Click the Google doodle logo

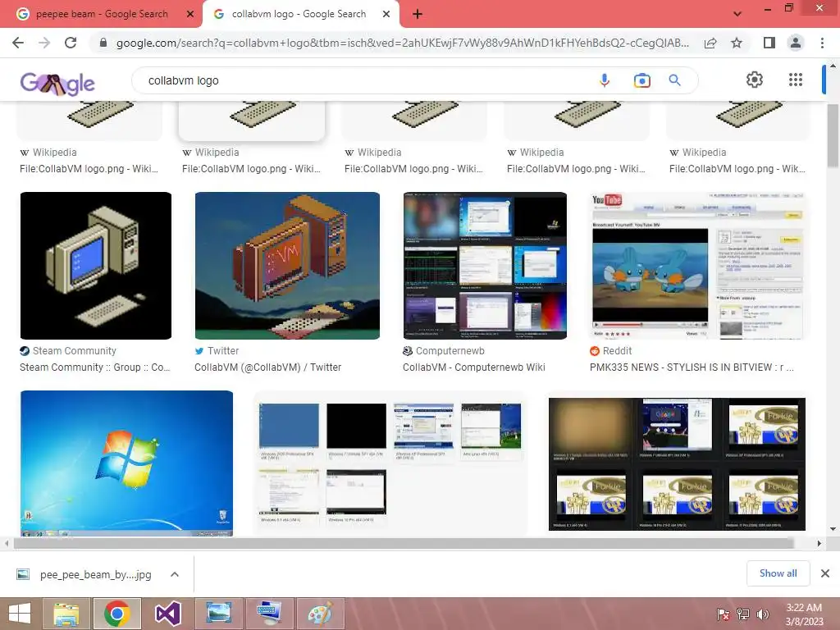click(57, 84)
